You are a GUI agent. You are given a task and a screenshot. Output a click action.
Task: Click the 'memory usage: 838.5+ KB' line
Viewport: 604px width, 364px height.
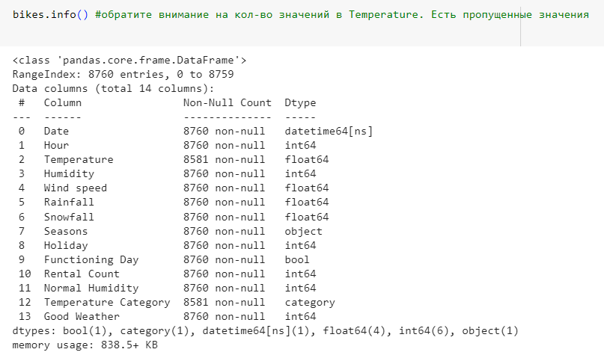tap(85, 345)
